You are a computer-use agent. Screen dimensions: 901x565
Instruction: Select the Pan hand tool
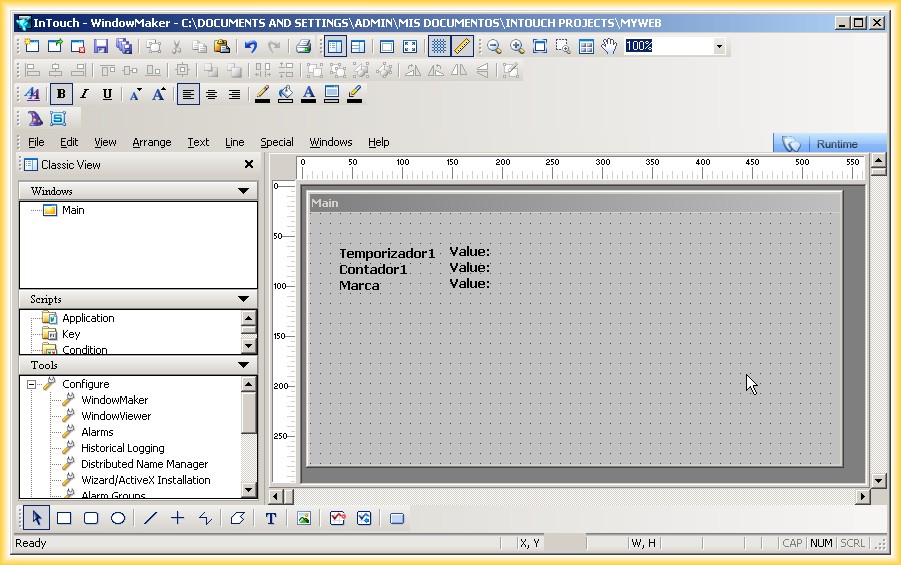[609, 46]
